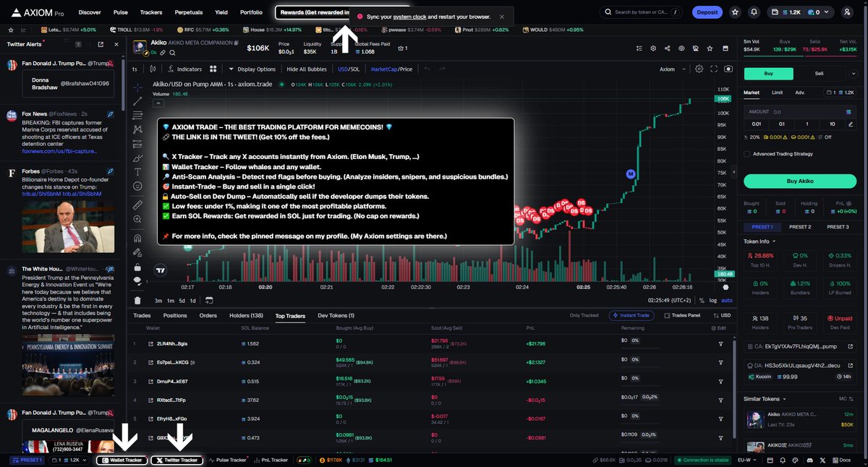Focus Search by token or CA field

click(x=642, y=12)
